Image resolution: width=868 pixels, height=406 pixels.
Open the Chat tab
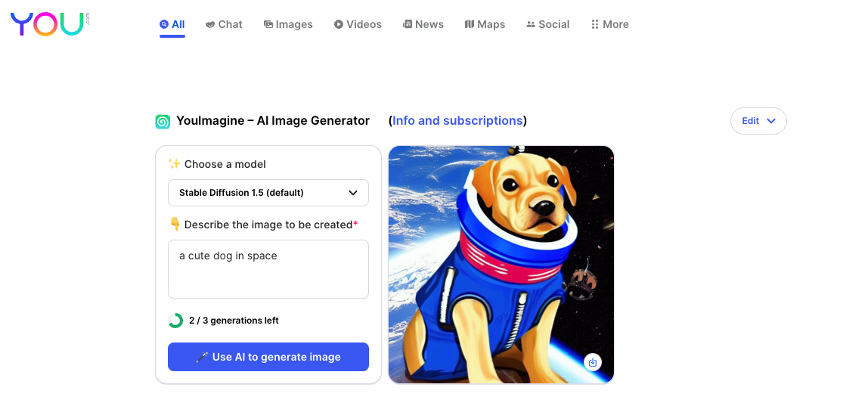point(225,24)
